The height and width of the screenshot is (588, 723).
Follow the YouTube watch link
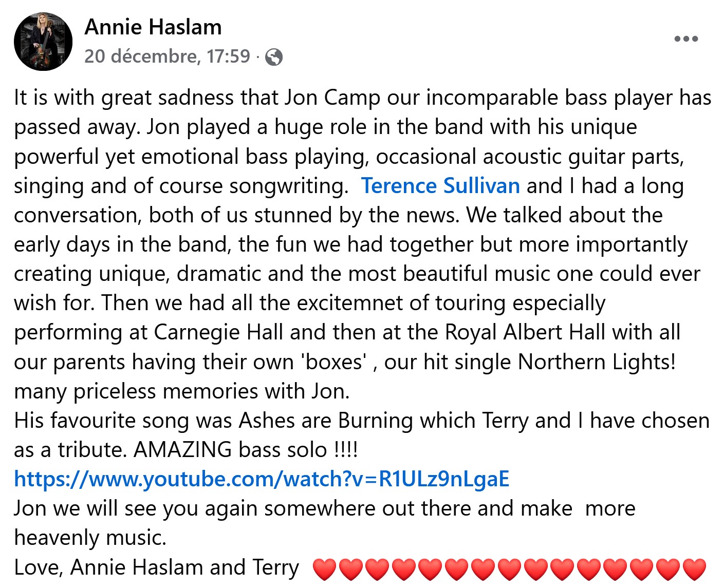click(262, 479)
